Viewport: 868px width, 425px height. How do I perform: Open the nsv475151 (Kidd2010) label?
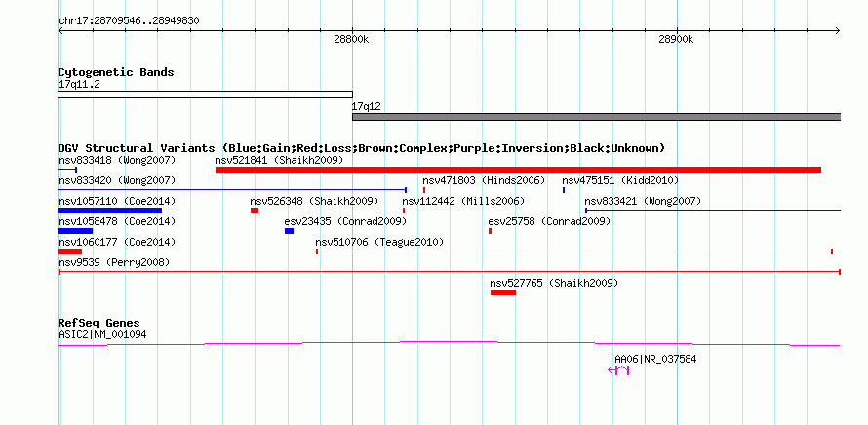pos(620,180)
